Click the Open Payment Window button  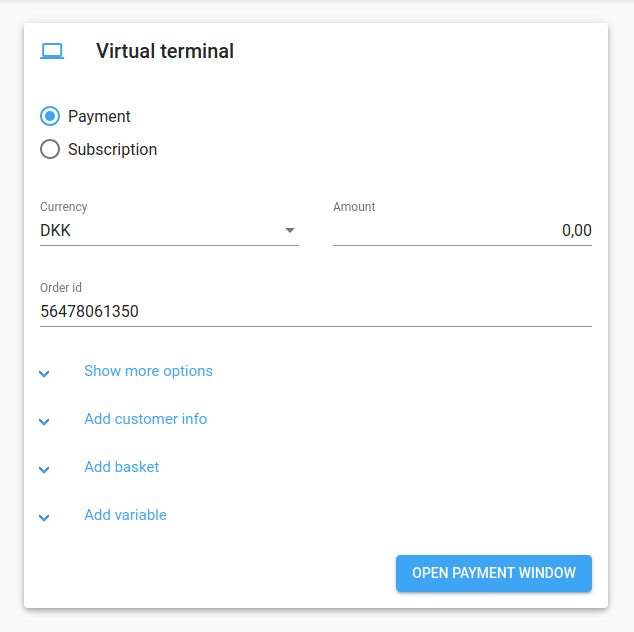coord(494,573)
